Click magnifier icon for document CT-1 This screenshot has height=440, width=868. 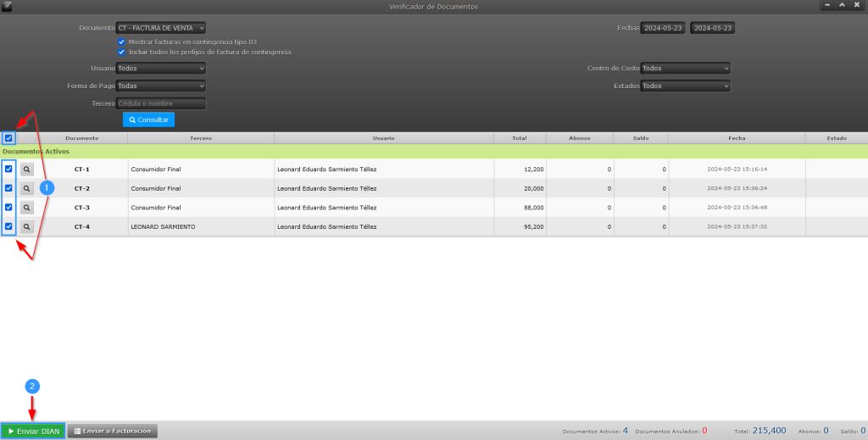pyautogui.click(x=27, y=170)
